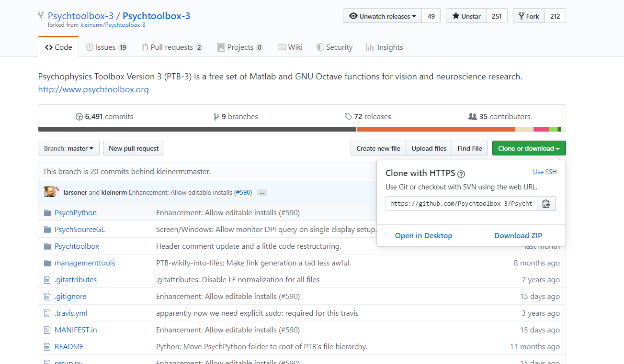Unstar the repository
The image size is (624, 364).
(x=465, y=15)
